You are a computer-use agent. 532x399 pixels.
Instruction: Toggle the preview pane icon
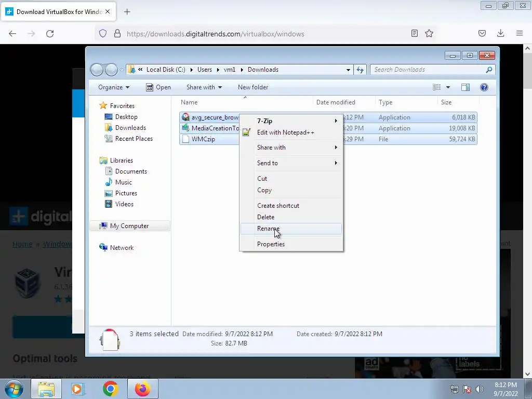pyautogui.click(x=465, y=87)
